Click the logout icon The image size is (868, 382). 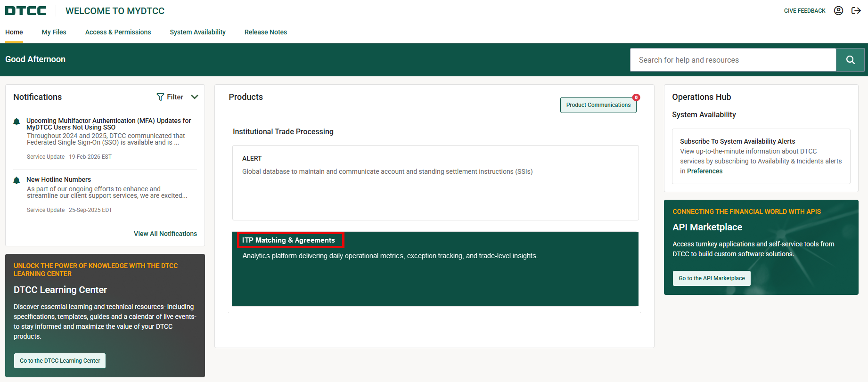point(856,11)
